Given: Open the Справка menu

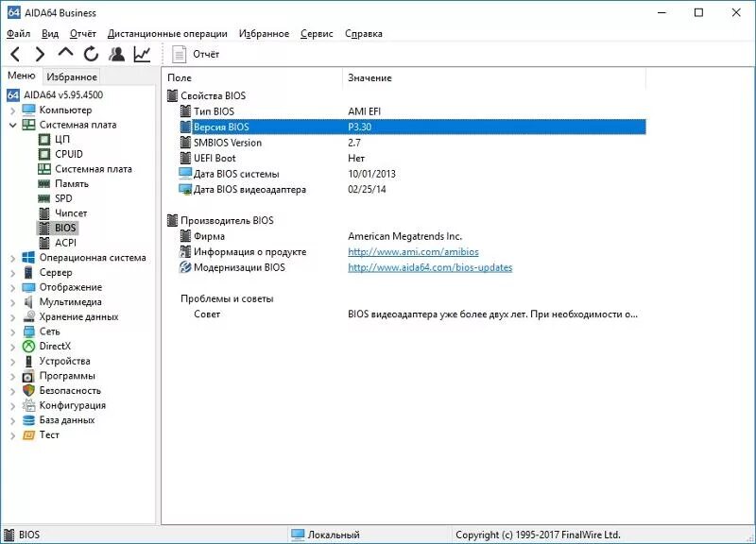Looking at the screenshot, I should pos(364,34).
